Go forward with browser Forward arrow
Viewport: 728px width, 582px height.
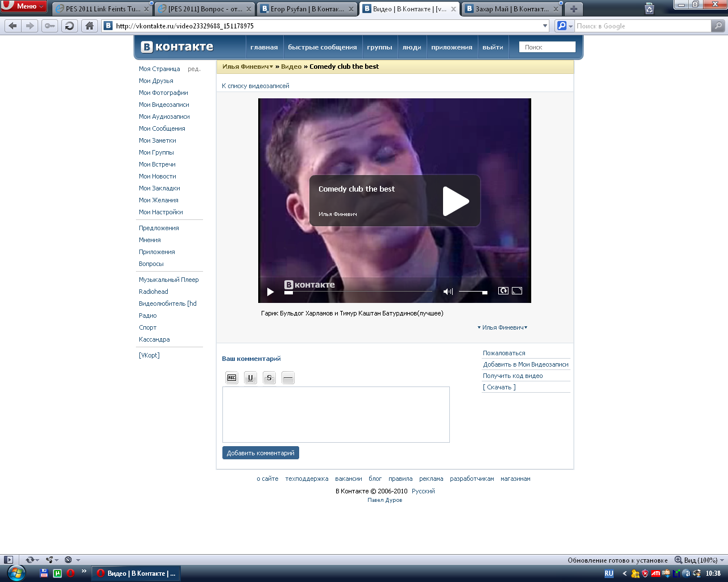[30, 26]
